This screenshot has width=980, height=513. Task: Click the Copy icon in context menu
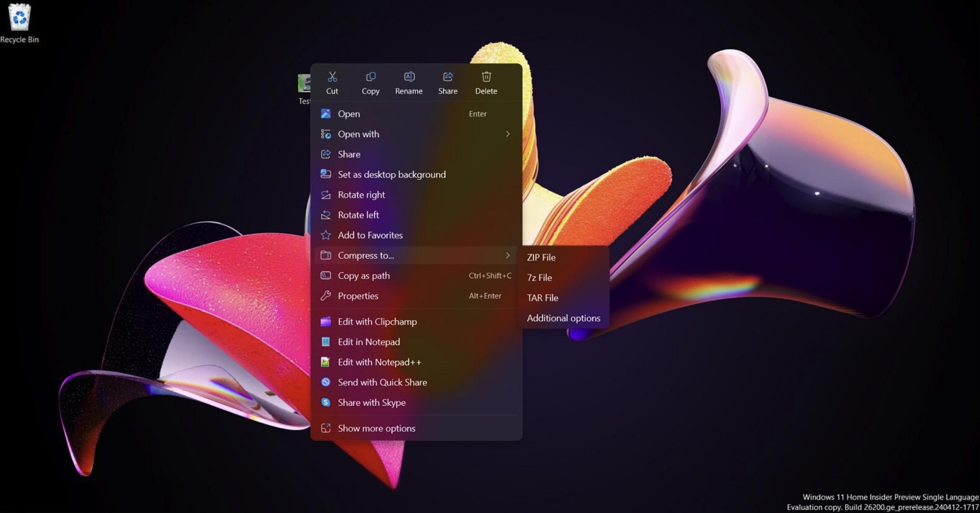370,77
